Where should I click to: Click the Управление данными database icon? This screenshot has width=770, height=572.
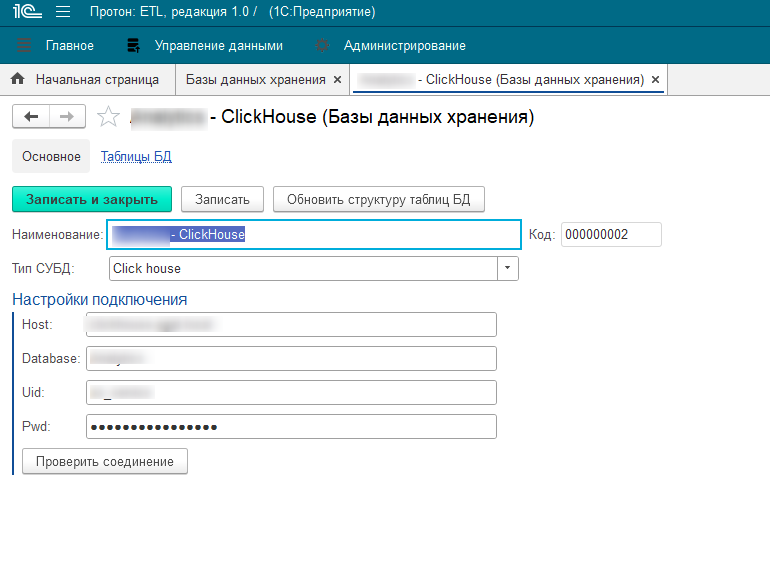[x=134, y=45]
